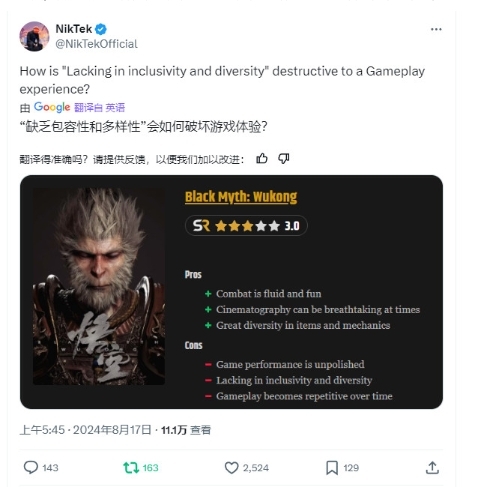Image resolution: width=479 pixels, height=487 pixels.
Task: Open the tweet timestamp 上午5:45 2024年8月17日
Action: pos(85,430)
